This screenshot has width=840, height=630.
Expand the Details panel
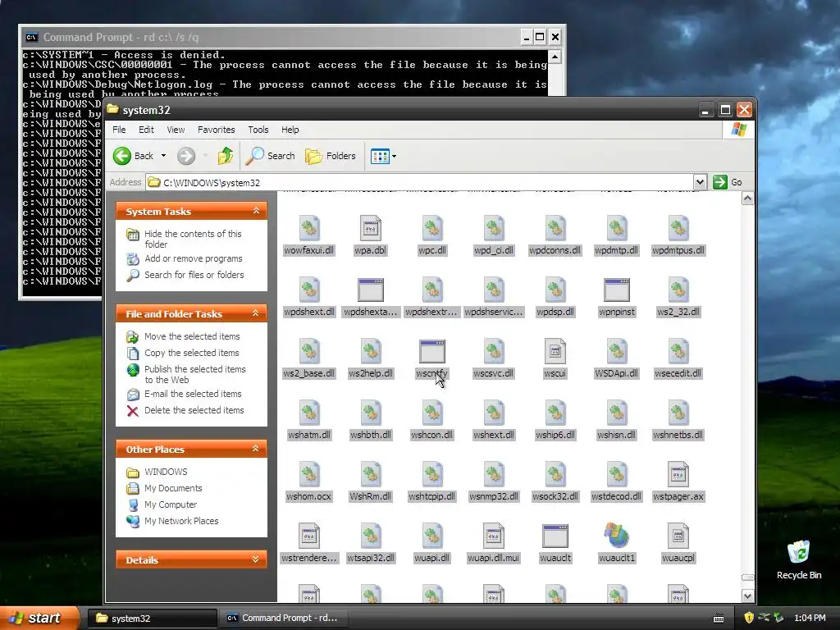coord(256,559)
